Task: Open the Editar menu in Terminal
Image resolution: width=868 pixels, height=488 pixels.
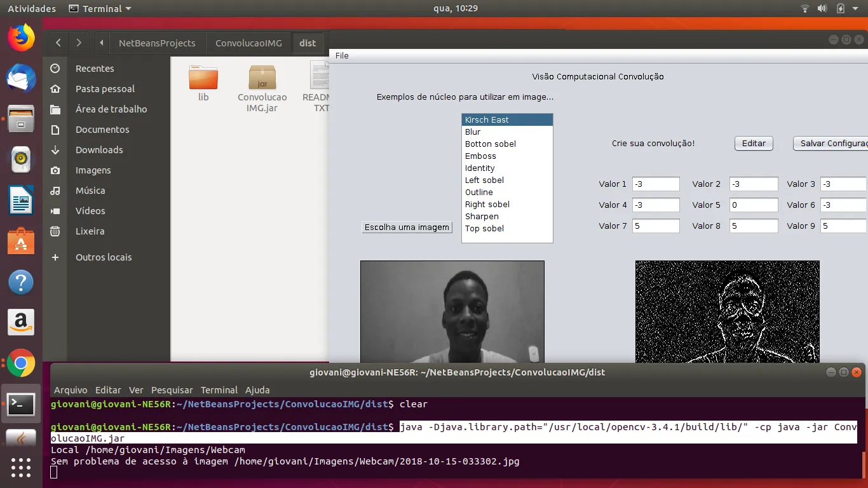Action: [108, 390]
